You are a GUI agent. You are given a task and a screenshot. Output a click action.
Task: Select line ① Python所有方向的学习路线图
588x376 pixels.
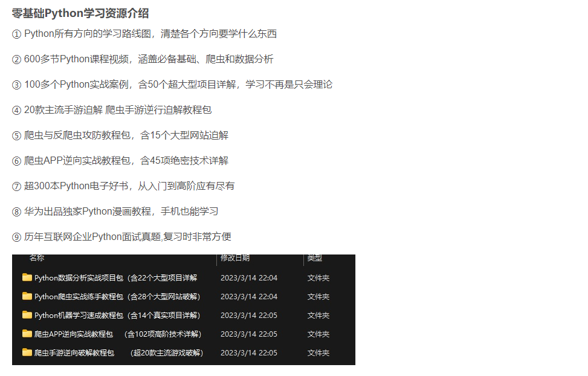pos(144,34)
